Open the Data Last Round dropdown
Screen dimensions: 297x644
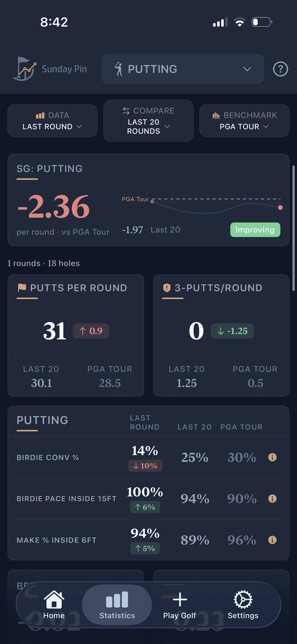(x=52, y=121)
